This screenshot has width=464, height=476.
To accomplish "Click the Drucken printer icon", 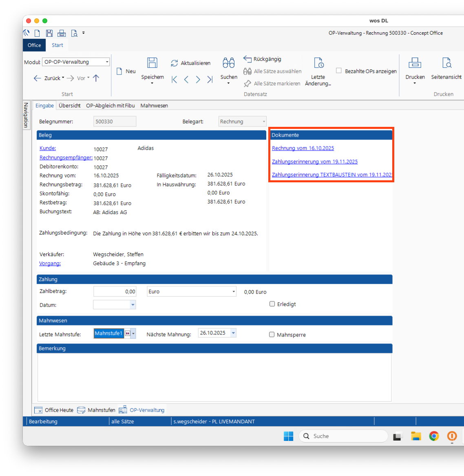I will point(415,63).
